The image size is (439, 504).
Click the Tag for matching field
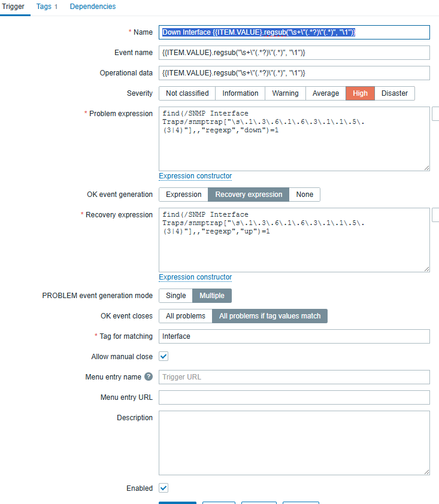click(294, 336)
